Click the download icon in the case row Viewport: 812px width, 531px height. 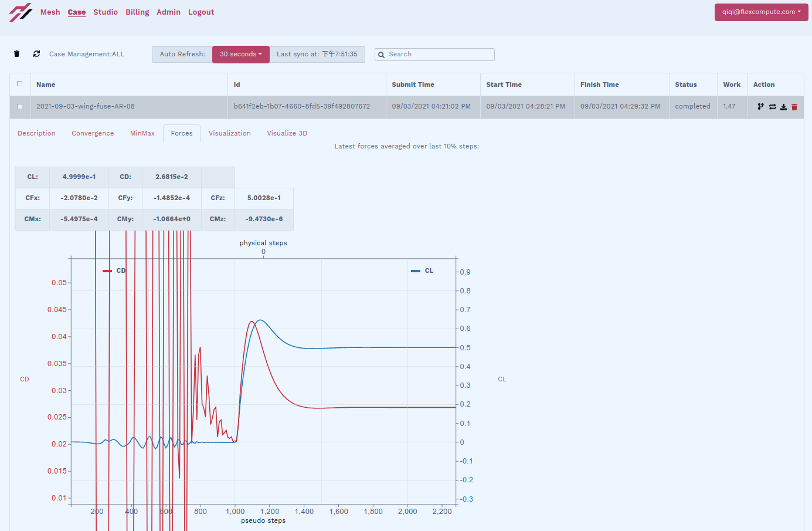pos(783,107)
